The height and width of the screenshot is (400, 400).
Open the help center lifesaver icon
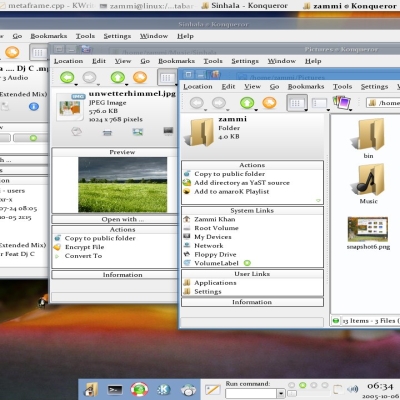139,389
